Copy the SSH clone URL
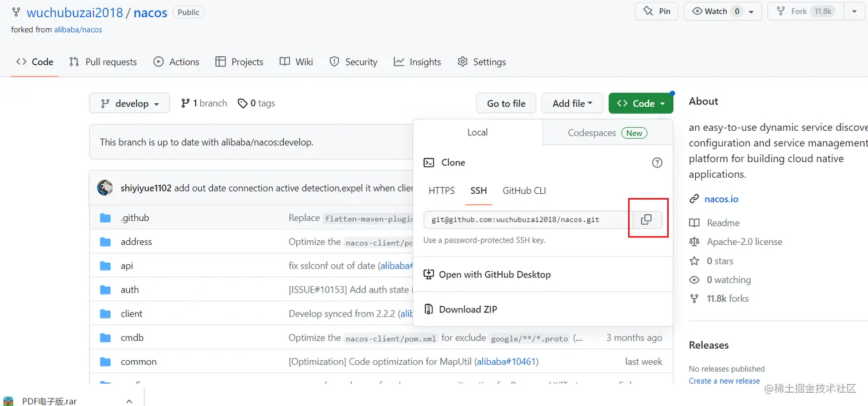The width and height of the screenshot is (868, 406). click(x=646, y=220)
